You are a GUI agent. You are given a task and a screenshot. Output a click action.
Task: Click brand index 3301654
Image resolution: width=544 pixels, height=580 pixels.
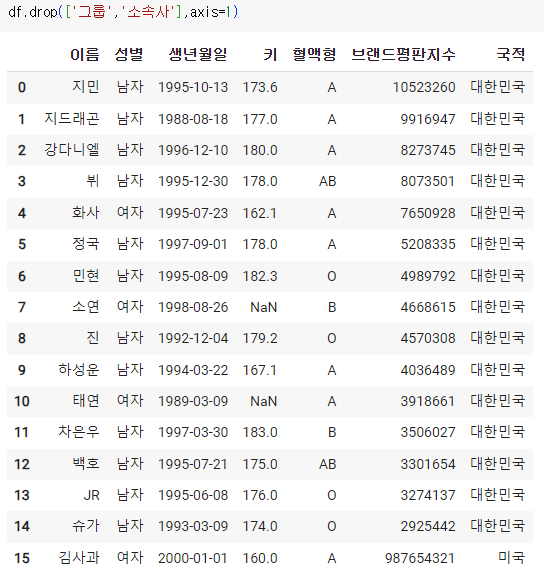[428, 464]
